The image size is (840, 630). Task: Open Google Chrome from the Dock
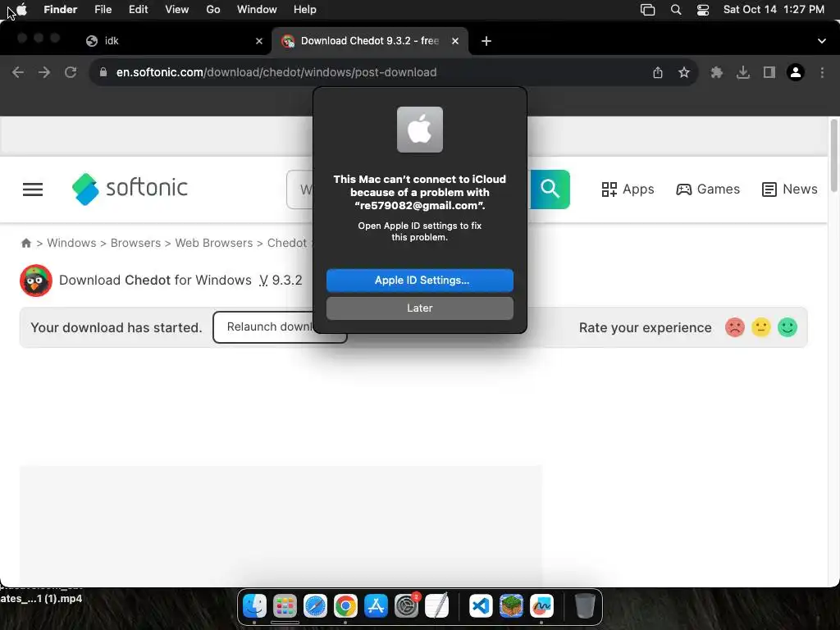345,606
